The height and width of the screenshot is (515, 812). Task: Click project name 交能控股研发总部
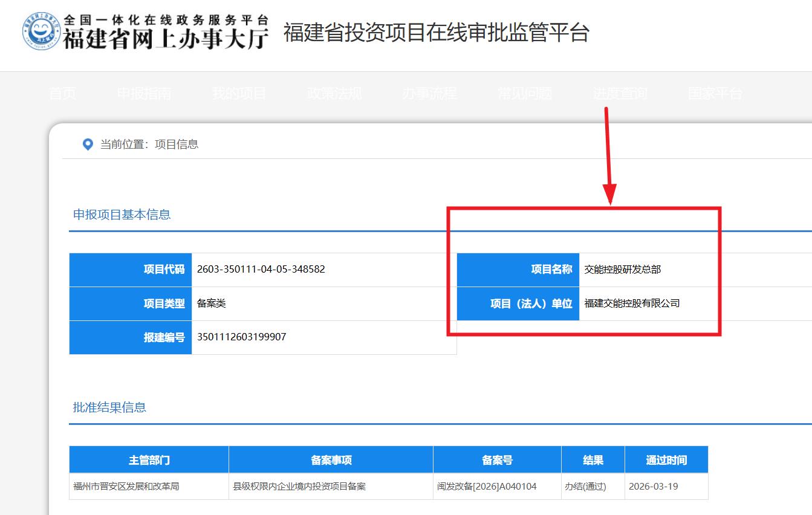(622, 270)
